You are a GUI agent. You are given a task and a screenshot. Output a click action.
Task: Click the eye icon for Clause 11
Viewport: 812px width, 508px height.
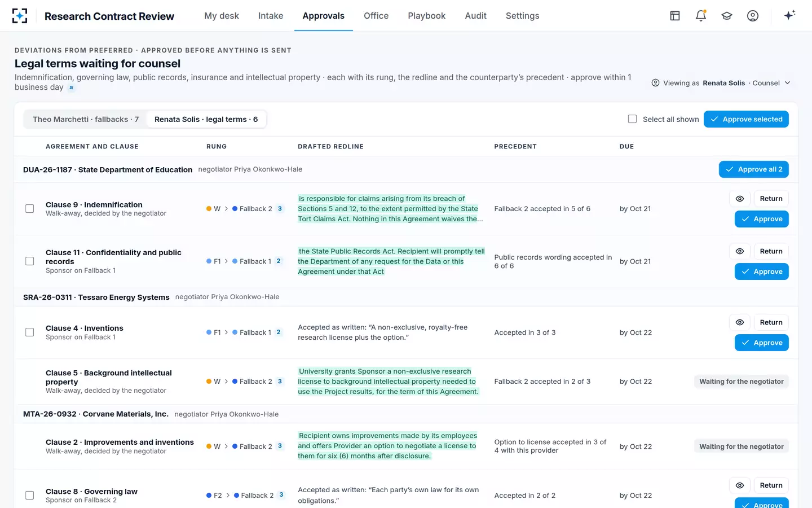click(740, 251)
